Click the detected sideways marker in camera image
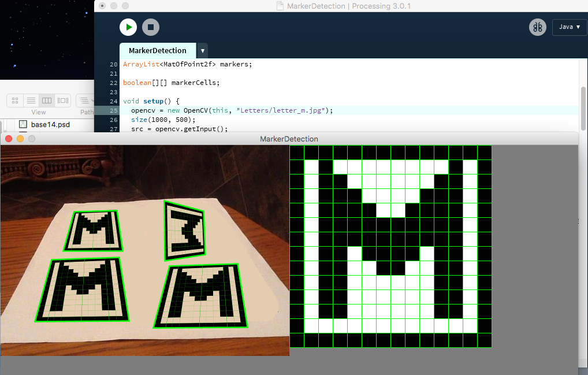 click(x=185, y=230)
